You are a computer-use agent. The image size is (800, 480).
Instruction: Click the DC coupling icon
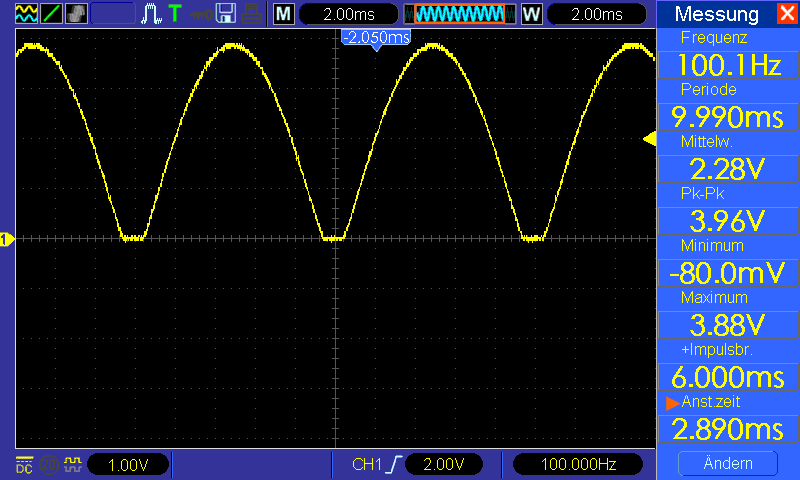tap(24, 464)
